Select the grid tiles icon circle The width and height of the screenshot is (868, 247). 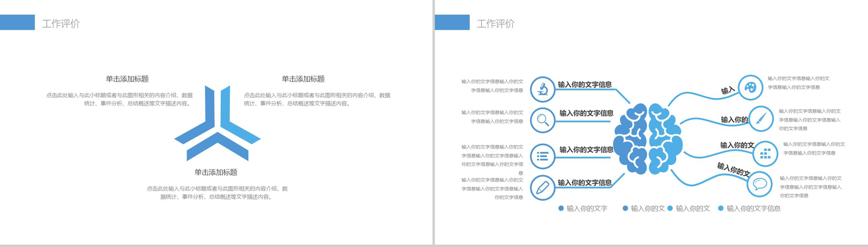(x=765, y=154)
